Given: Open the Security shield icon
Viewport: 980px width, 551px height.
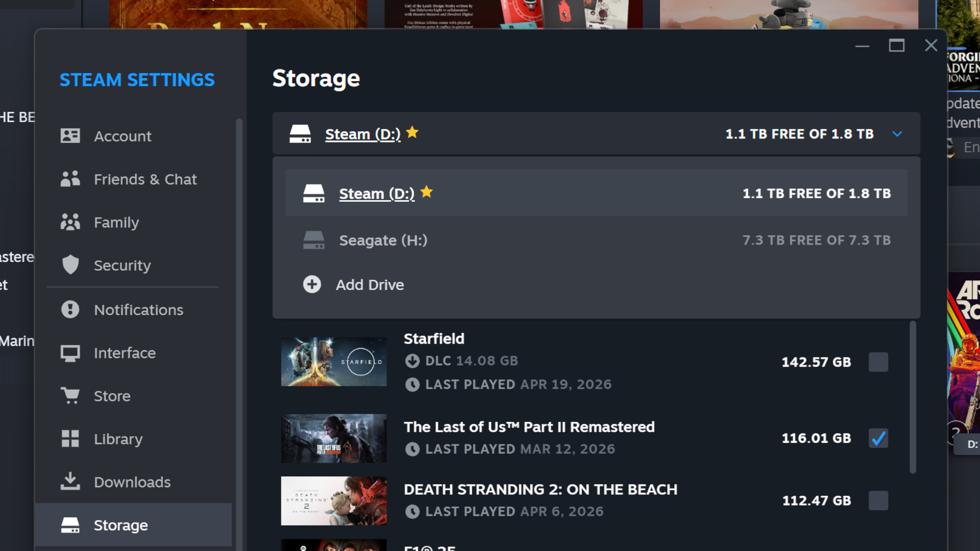Looking at the screenshot, I should [x=70, y=265].
